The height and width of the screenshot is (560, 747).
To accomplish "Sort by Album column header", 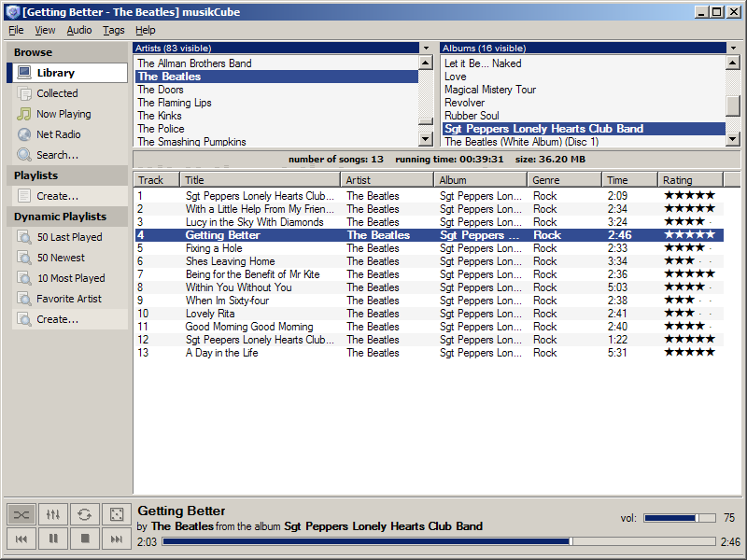I will pyautogui.click(x=481, y=180).
